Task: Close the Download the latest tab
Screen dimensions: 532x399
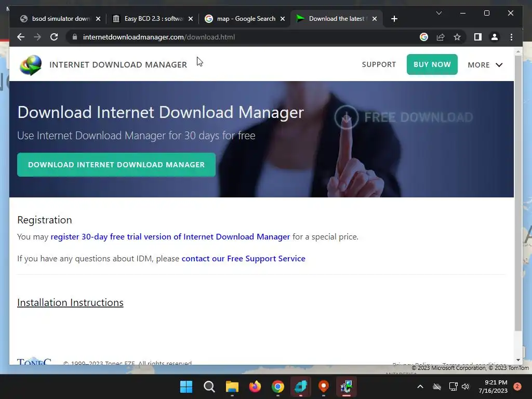Action: point(375,19)
